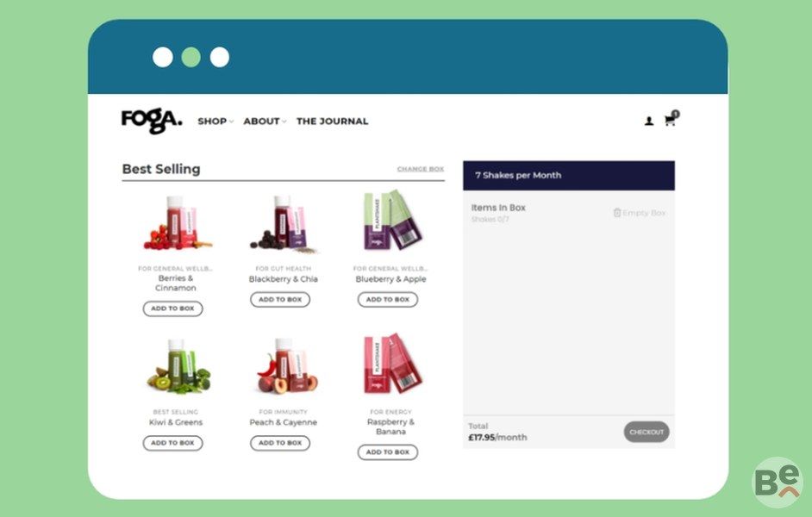View the Kiwi & Greens product image
812x517 pixels.
(x=178, y=366)
